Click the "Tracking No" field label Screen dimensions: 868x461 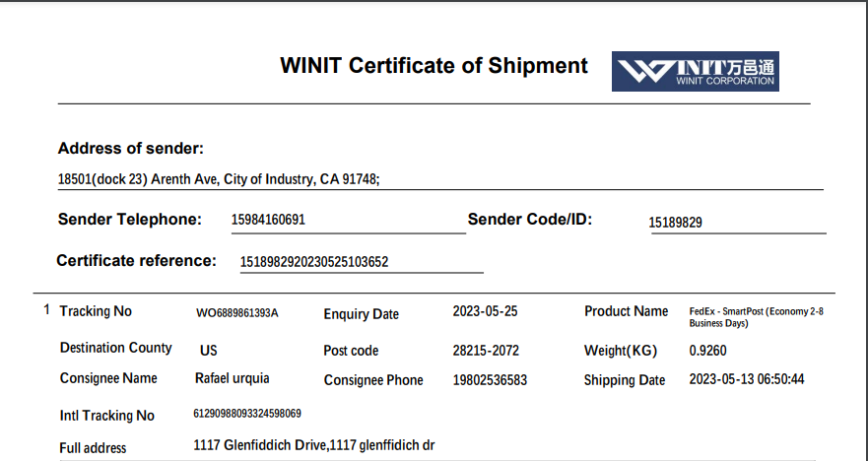[96, 311]
